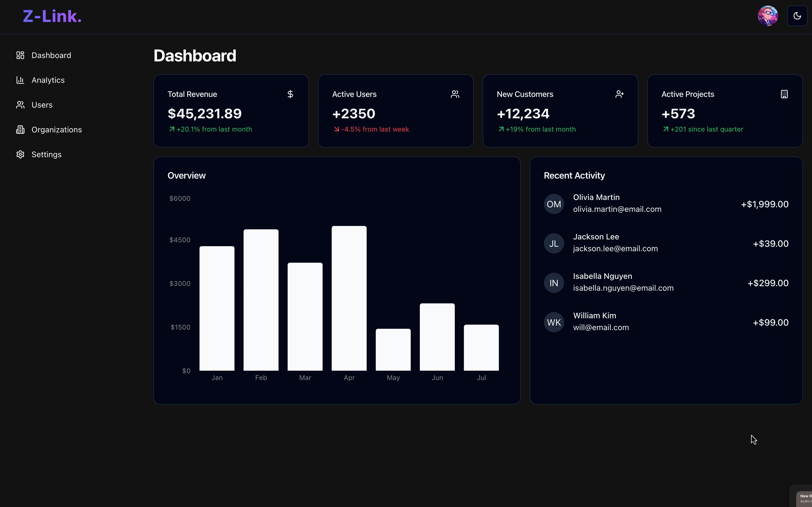
Task: Click the Organizations building icon
Action: tap(20, 130)
